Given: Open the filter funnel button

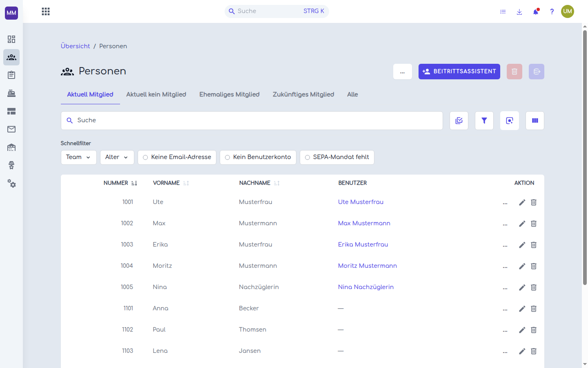Looking at the screenshot, I should click(x=484, y=121).
